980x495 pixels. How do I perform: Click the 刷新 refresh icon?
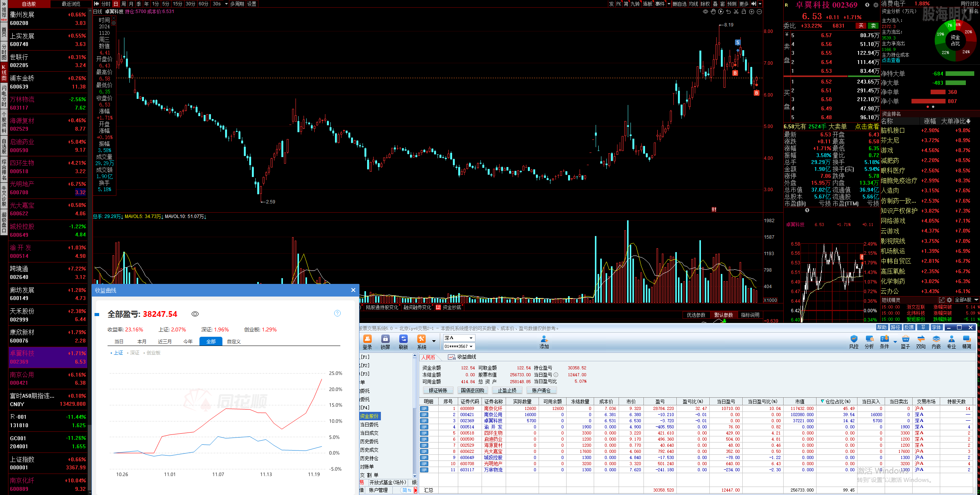[403, 342]
